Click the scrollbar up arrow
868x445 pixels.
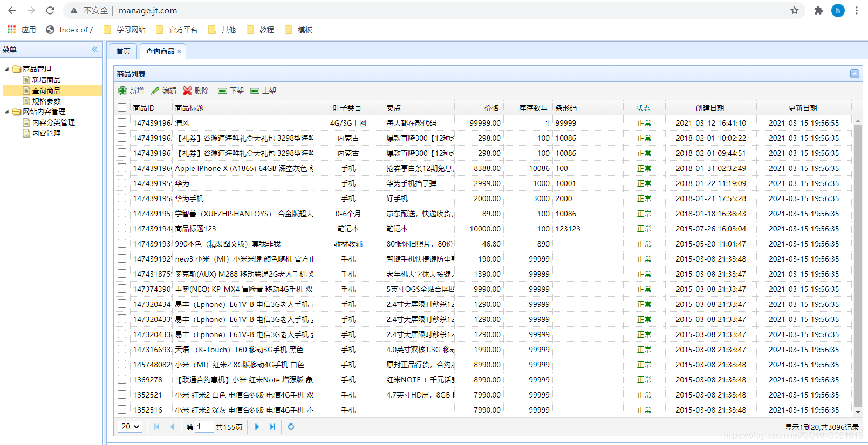pyautogui.click(x=858, y=120)
